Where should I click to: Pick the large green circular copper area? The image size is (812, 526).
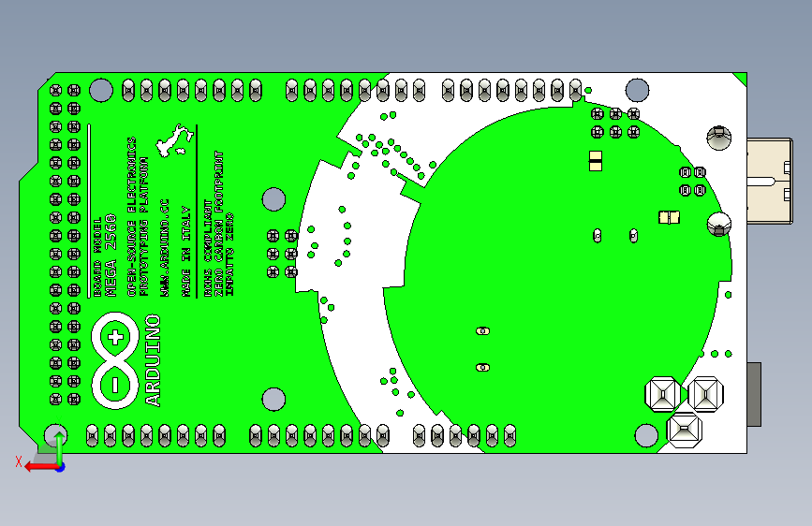559,280
